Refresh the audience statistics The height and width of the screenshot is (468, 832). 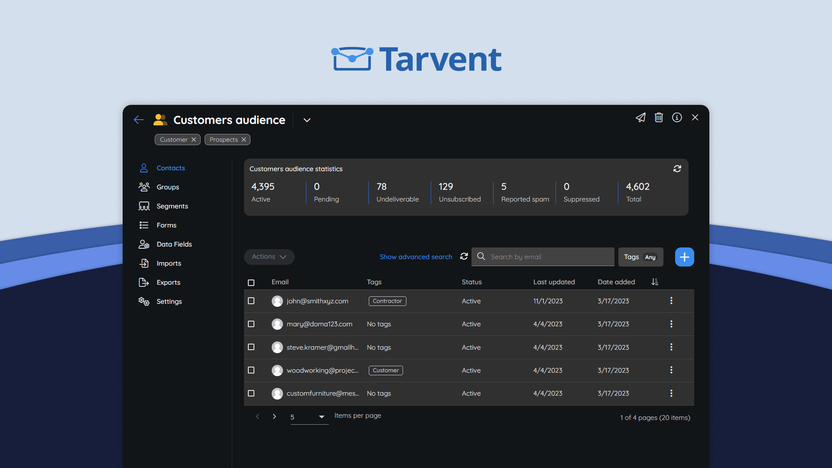677,169
